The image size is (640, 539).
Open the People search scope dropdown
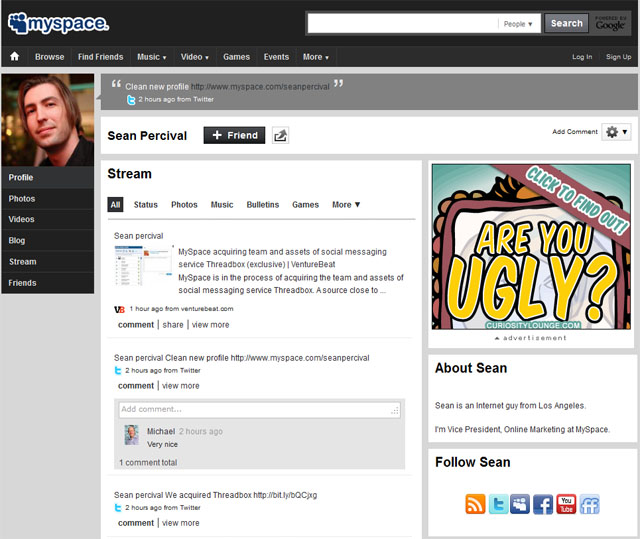pos(518,24)
